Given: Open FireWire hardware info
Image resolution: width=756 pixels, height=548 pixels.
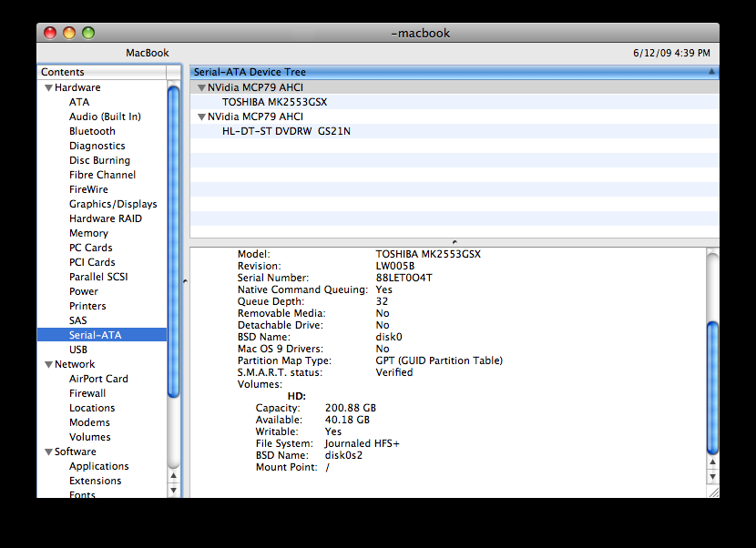Looking at the screenshot, I should tap(88, 189).
